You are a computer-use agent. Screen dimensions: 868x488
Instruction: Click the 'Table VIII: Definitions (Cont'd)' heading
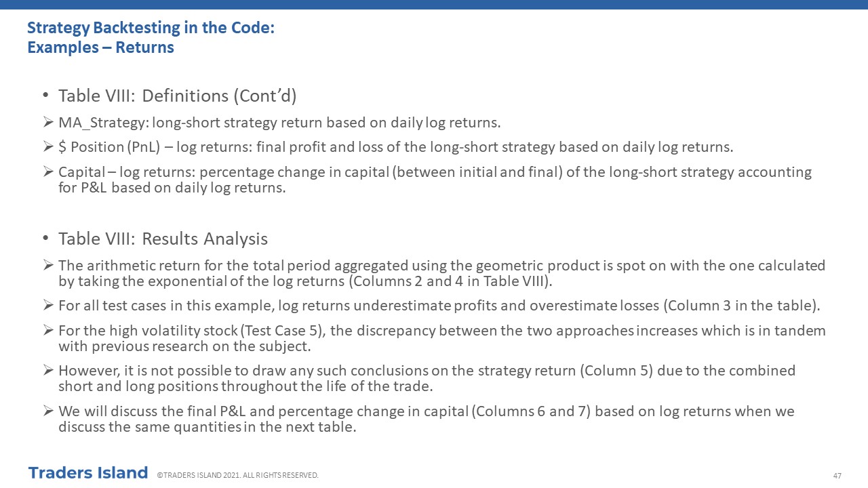click(x=178, y=96)
